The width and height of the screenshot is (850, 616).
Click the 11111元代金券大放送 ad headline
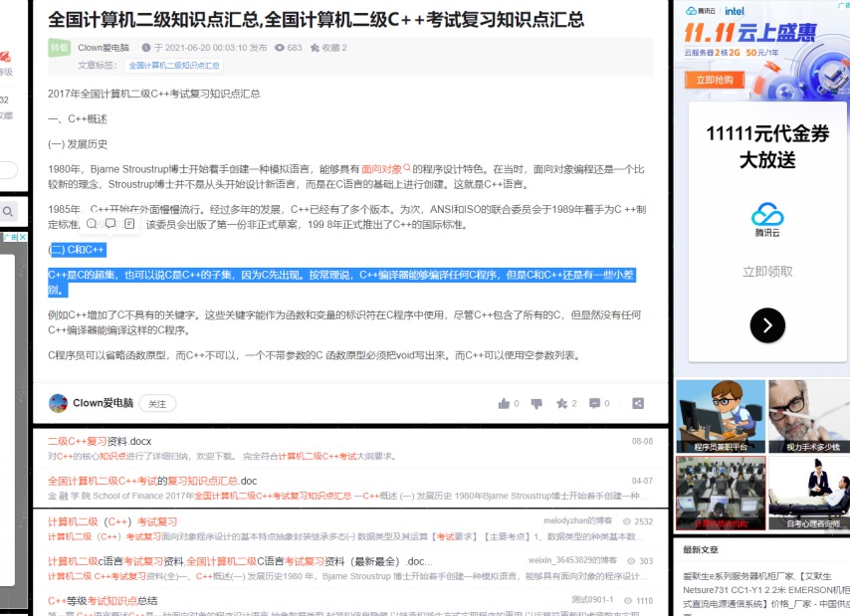point(767,146)
